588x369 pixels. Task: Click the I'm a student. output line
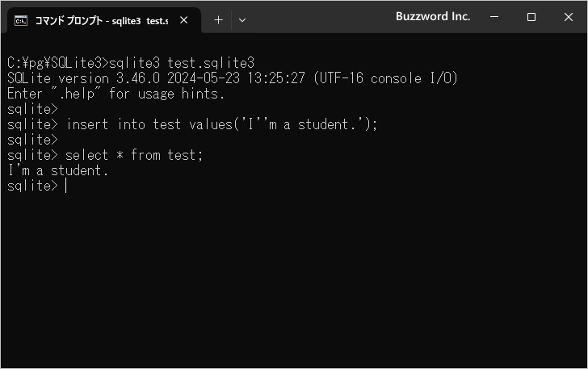(58, 170)
